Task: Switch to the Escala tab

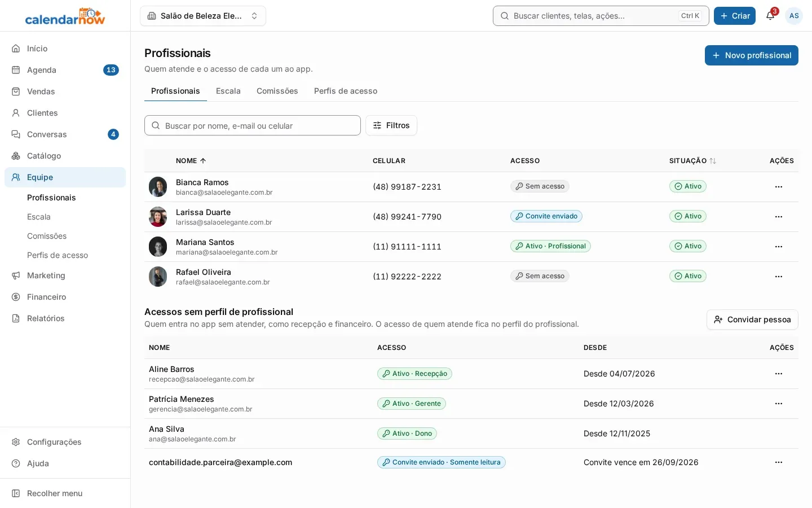Action: click(228, 91)
